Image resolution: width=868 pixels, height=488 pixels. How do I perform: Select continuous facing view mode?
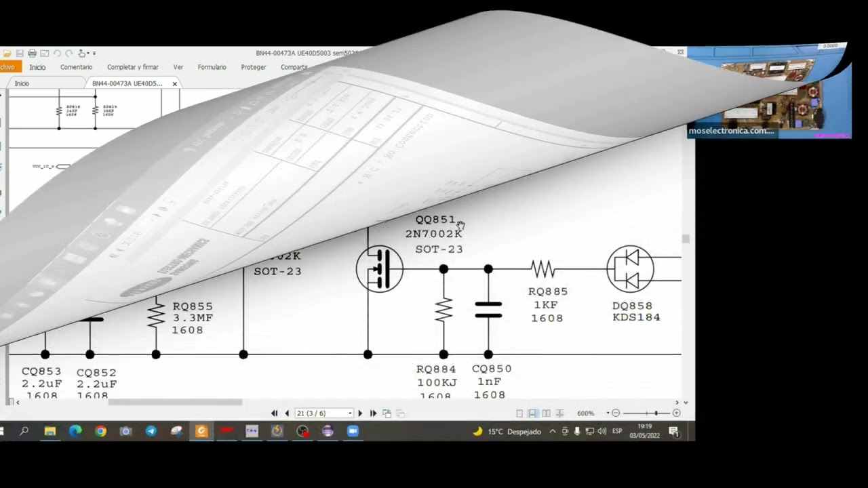coord(559,413)
